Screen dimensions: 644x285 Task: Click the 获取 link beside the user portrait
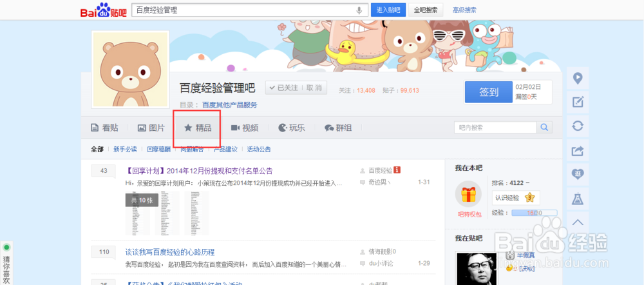(527, 268)
